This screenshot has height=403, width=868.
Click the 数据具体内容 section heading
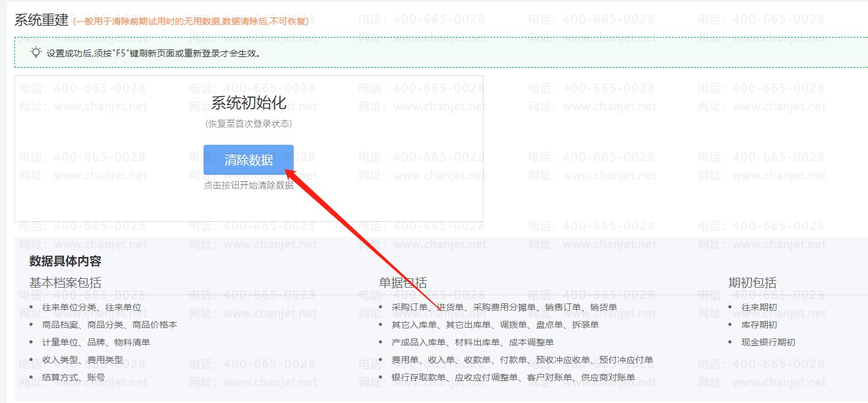65,261
